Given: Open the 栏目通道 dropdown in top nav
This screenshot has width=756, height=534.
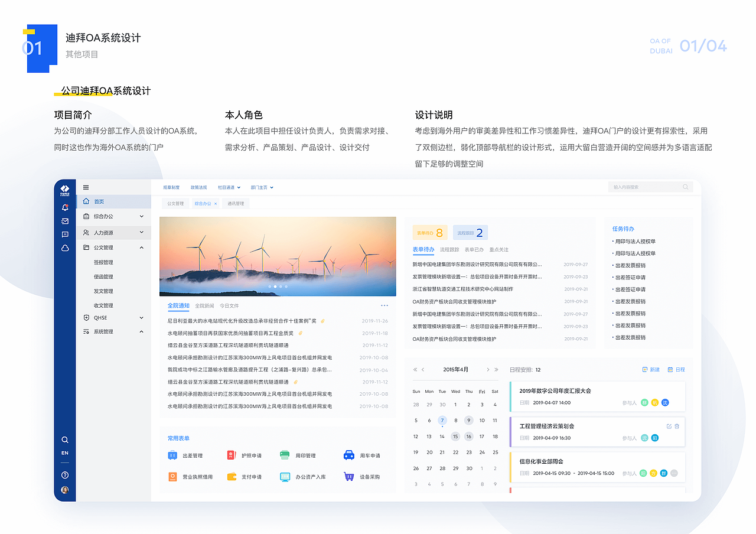Looking at the screenshot, I should pos(229,187).
